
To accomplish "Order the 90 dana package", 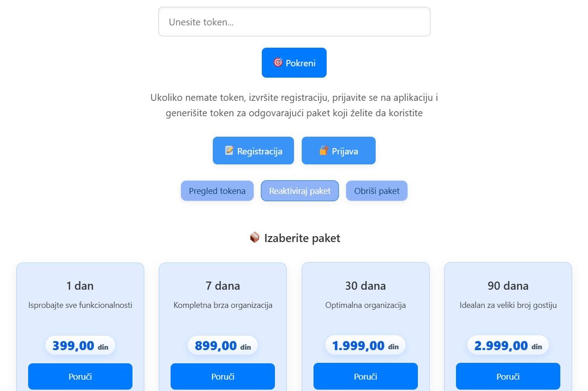I will [508, 376].
